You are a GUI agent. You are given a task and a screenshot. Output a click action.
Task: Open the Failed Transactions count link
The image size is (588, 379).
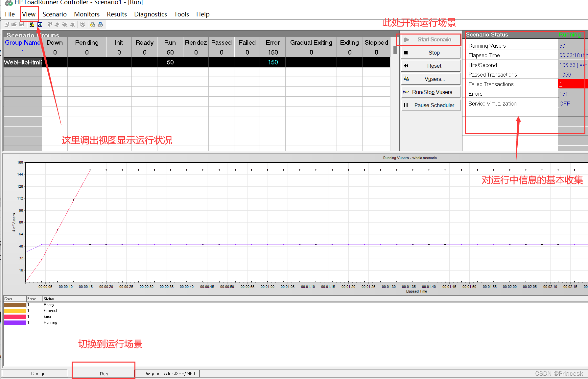click(x=561, y=84)
